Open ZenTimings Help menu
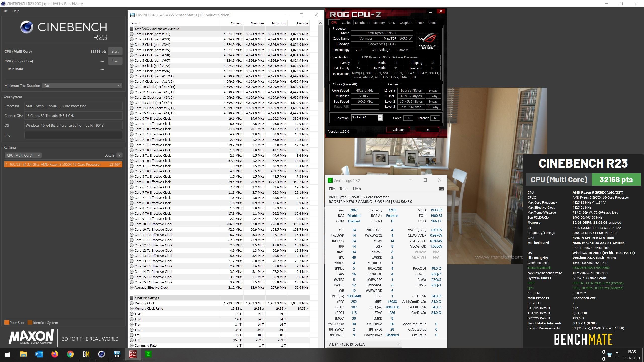The height and width of the screenshot is (362, 644). (x=357, y=189)
